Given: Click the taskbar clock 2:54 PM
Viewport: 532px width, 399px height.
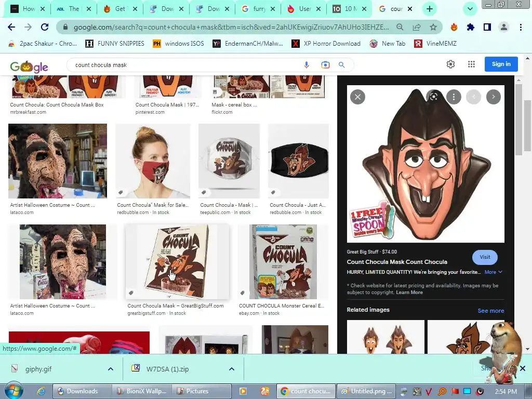Looking at the screenshot, I should click(506, 392).
